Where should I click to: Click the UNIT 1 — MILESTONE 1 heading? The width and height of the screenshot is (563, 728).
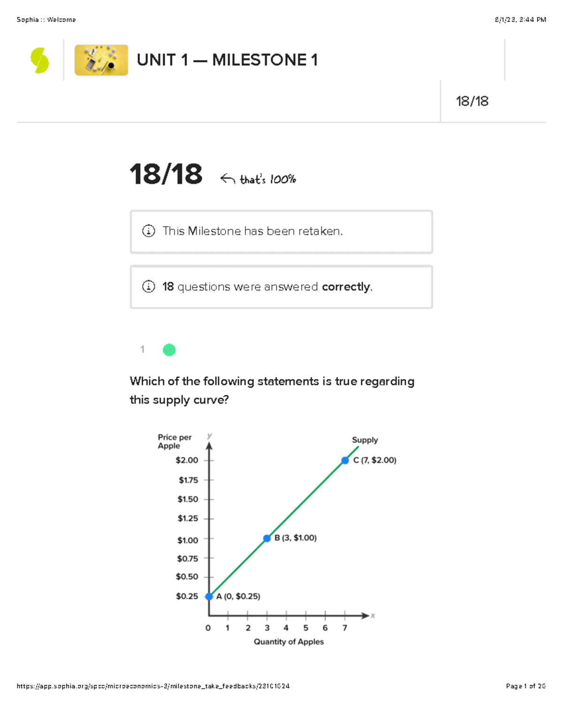[227, 60]
